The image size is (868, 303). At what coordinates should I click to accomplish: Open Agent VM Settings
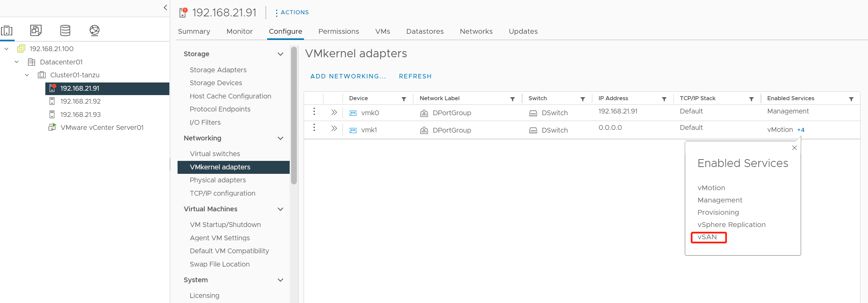(220, 238)
